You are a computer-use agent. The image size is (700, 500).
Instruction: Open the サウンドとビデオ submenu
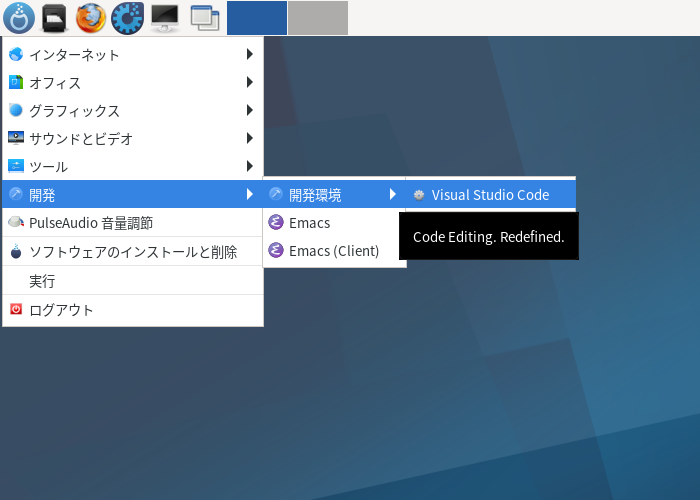point(133,138)
